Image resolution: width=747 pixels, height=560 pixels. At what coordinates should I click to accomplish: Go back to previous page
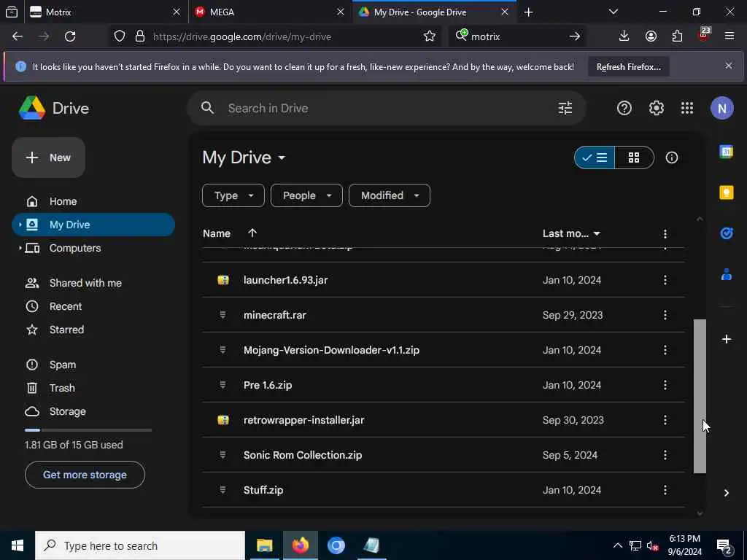point(18,36)
